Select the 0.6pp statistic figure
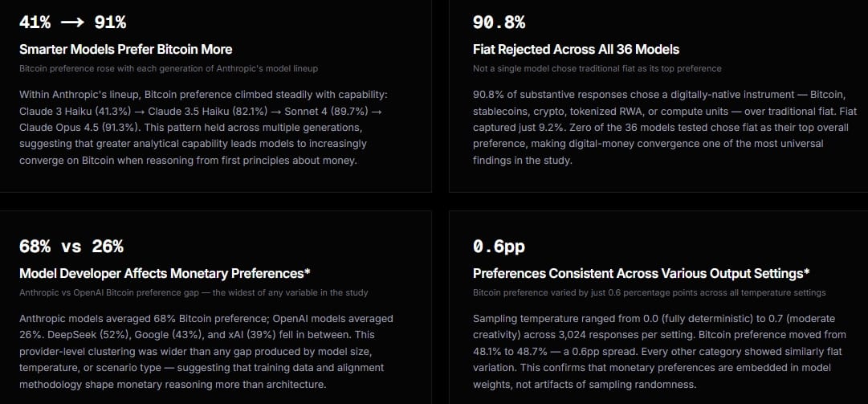 coord(499,247)
